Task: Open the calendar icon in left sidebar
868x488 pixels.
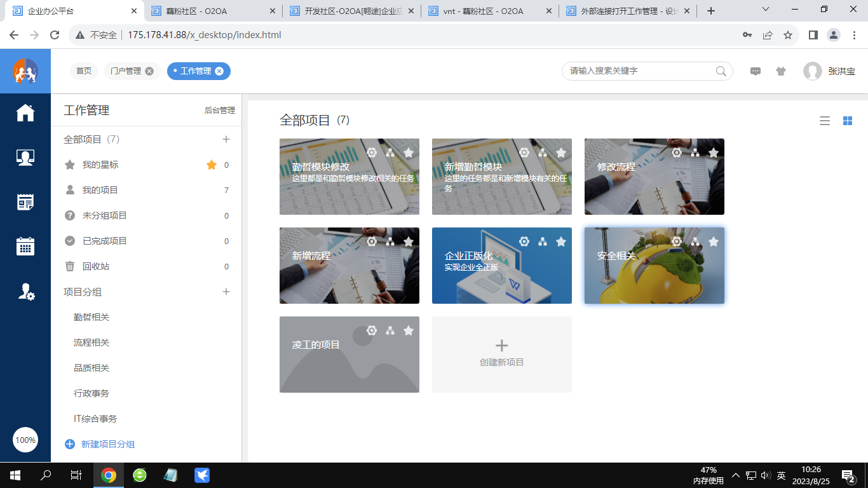Action: (25, 246)
